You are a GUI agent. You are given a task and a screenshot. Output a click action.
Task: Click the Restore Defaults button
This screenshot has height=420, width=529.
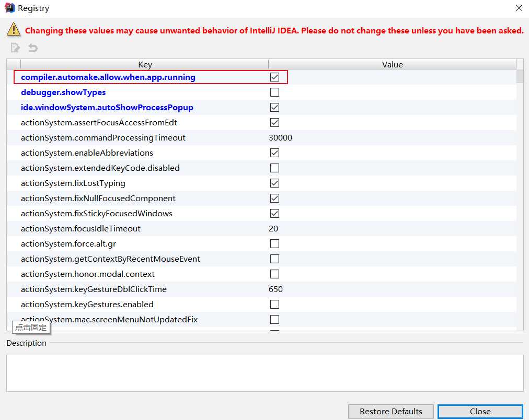[x=390, y=412]
